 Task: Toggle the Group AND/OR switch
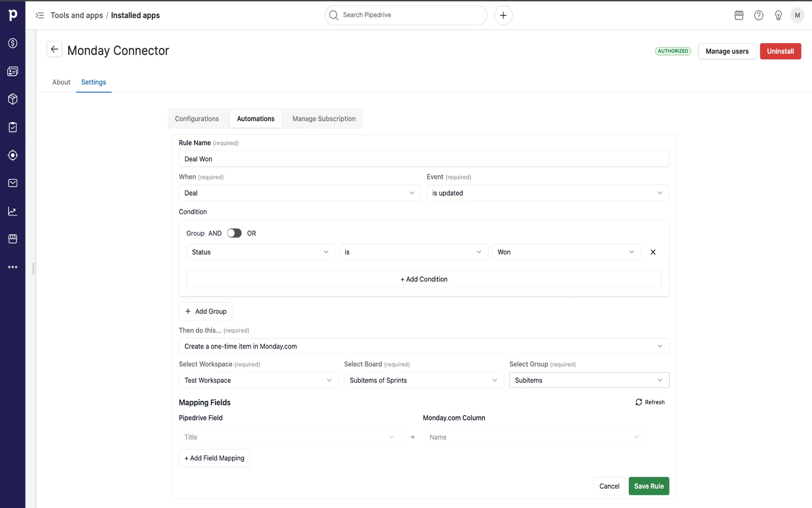click(234, 233)
